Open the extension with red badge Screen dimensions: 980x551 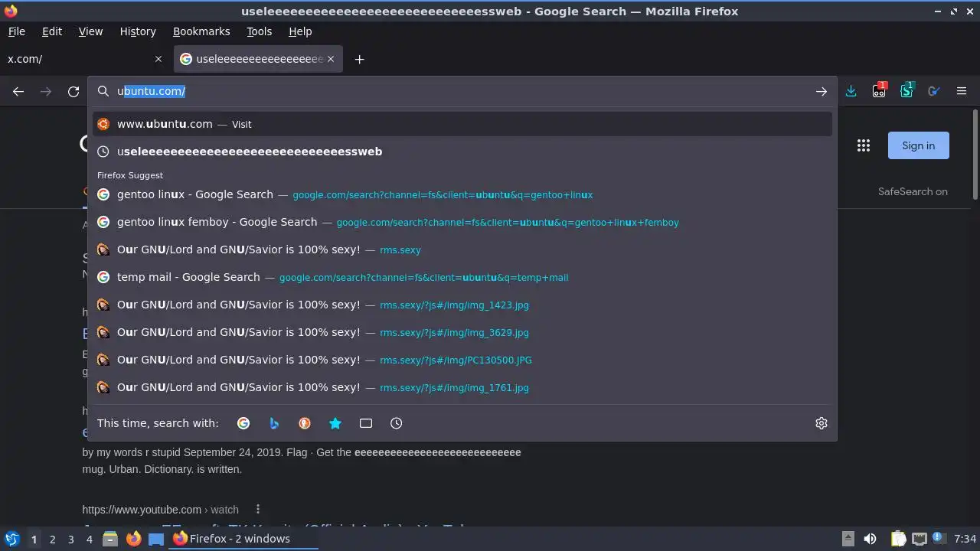879,91
